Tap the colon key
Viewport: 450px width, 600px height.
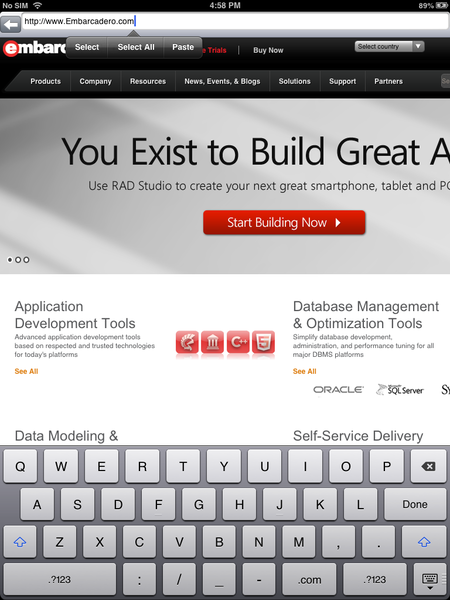[x=139, y=580]
